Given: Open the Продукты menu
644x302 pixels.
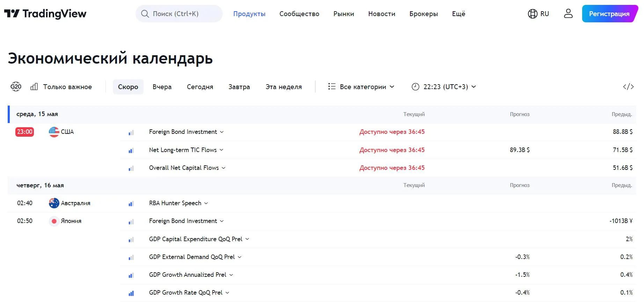Looking at the screenshot, I should pos(249,14).
